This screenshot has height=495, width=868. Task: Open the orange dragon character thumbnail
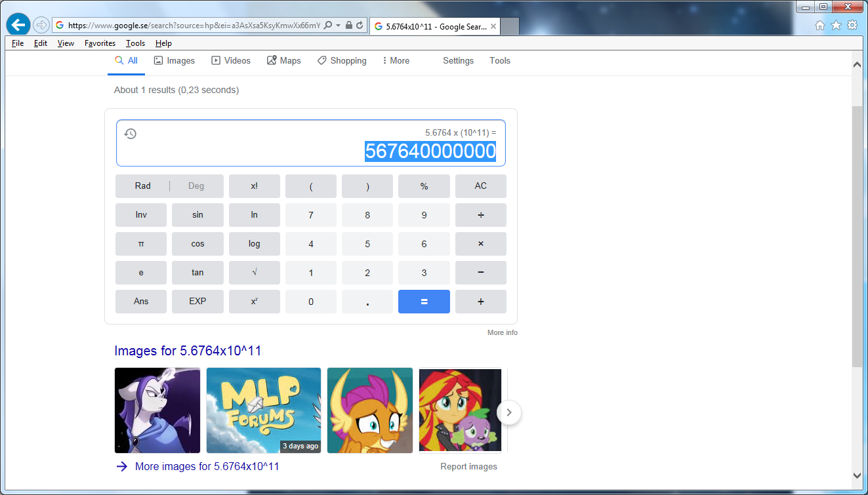370,410
